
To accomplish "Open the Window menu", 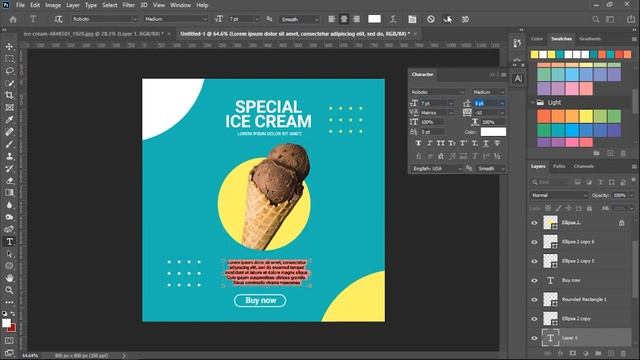I will click(180, 5).
